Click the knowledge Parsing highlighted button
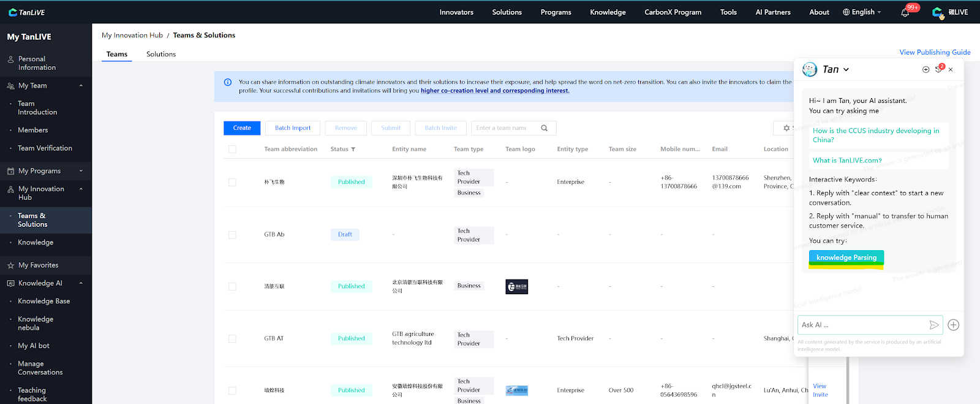This screenshot has height=404, width=980. (846, 257)
